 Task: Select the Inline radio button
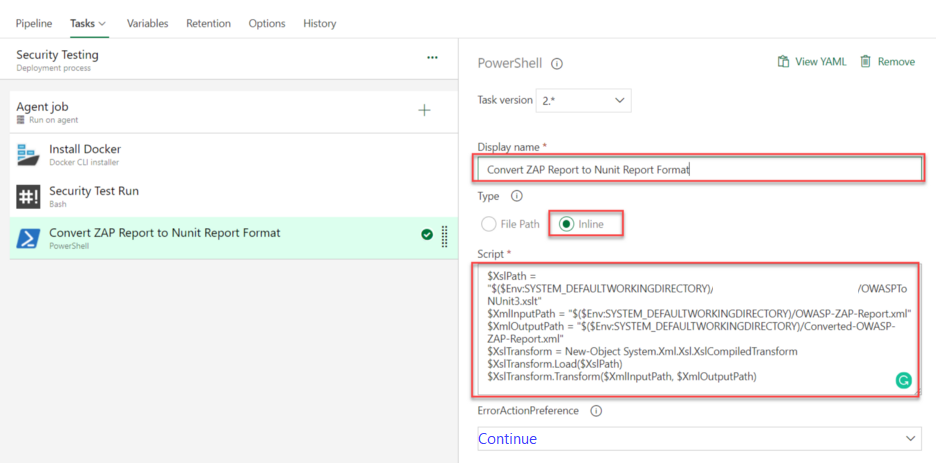coord(565,224)
